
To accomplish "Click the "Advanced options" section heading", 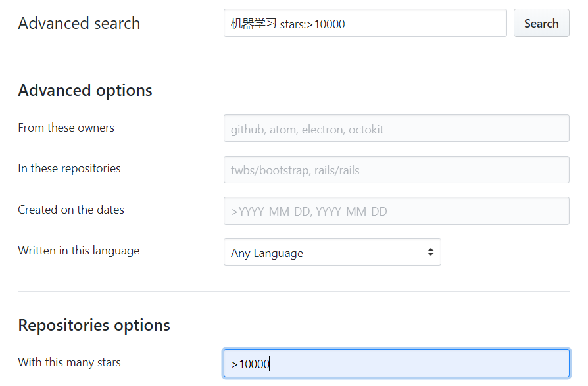I will (85, 91).
